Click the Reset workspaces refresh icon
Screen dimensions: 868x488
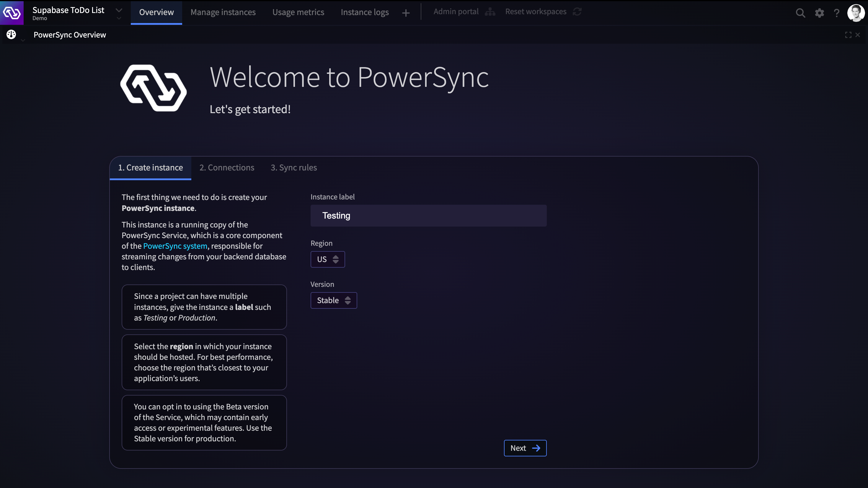[x=577, y=12]
